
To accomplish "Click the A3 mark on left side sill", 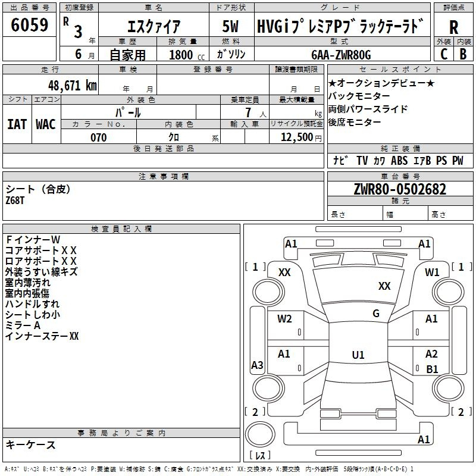I will coord(257,365).
